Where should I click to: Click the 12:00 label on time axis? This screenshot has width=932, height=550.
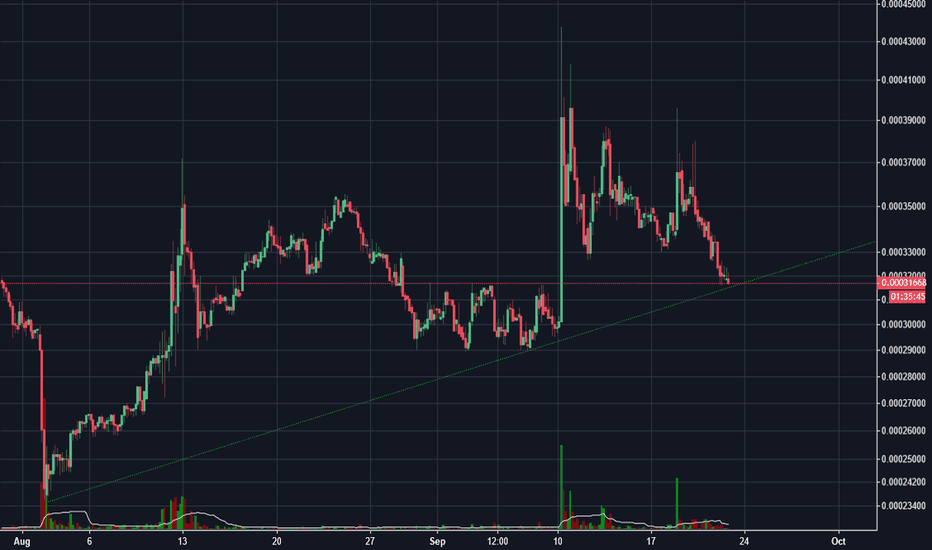(498, 541)
